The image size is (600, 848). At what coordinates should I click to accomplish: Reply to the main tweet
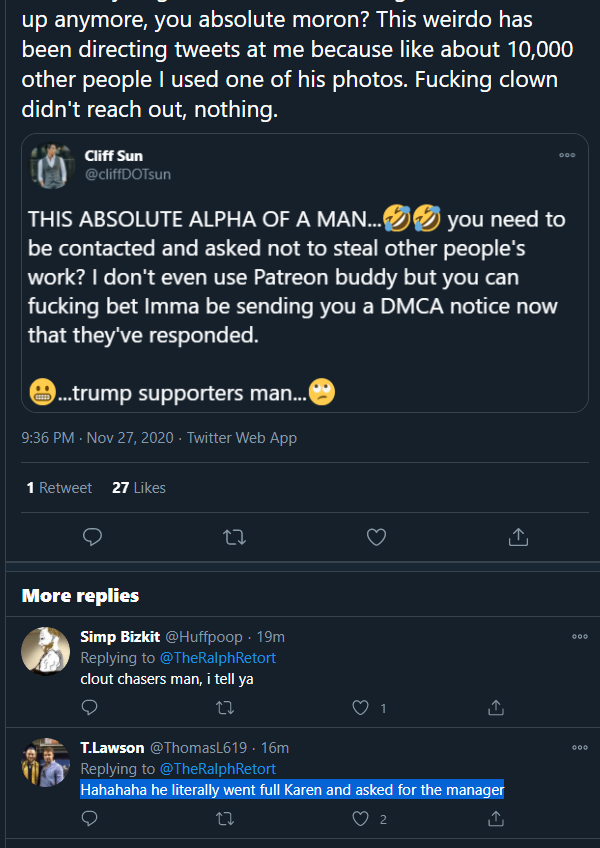coord(92,537)
